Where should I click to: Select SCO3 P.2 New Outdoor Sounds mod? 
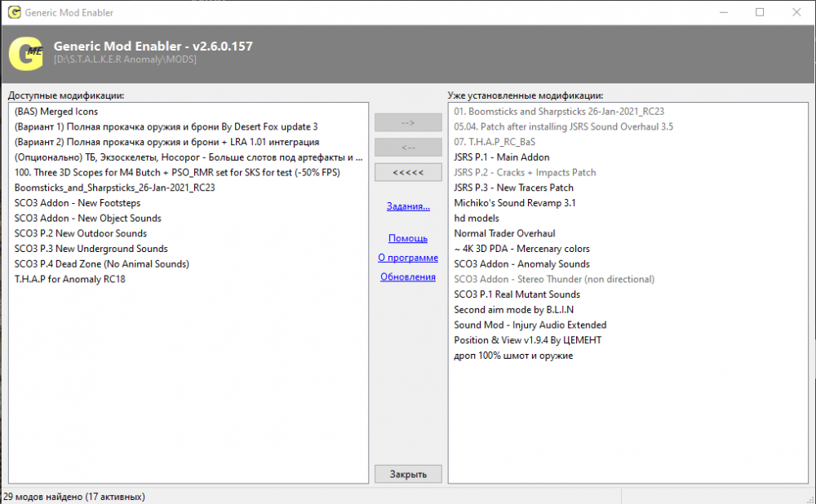tap(81, 233)
